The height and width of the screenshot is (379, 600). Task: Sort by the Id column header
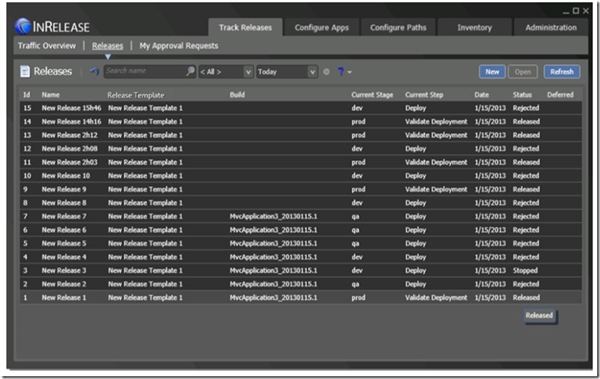click(x=26, y=95)
